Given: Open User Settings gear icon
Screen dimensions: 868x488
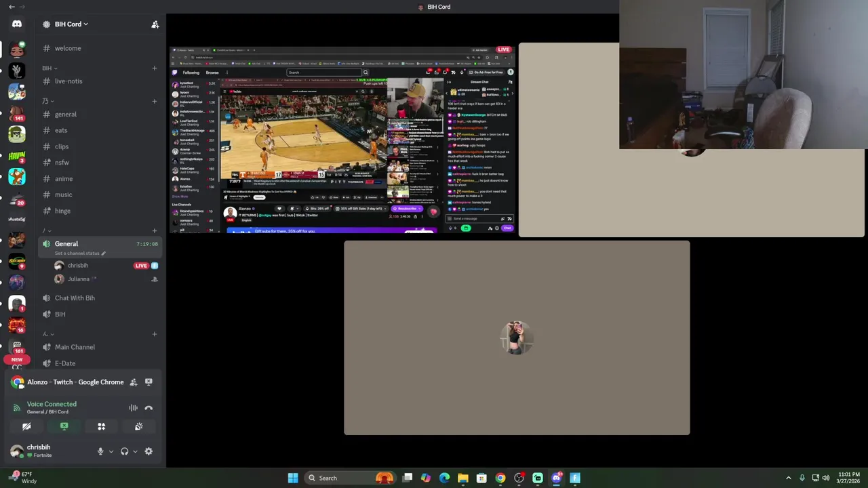Looking at the screenshot, I should tap(149, 451).
